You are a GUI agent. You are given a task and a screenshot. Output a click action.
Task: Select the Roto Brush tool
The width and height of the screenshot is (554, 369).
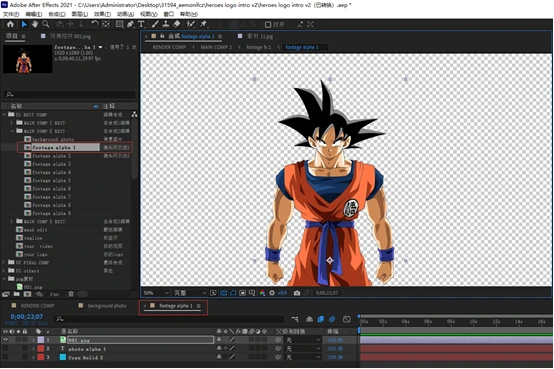191,24
